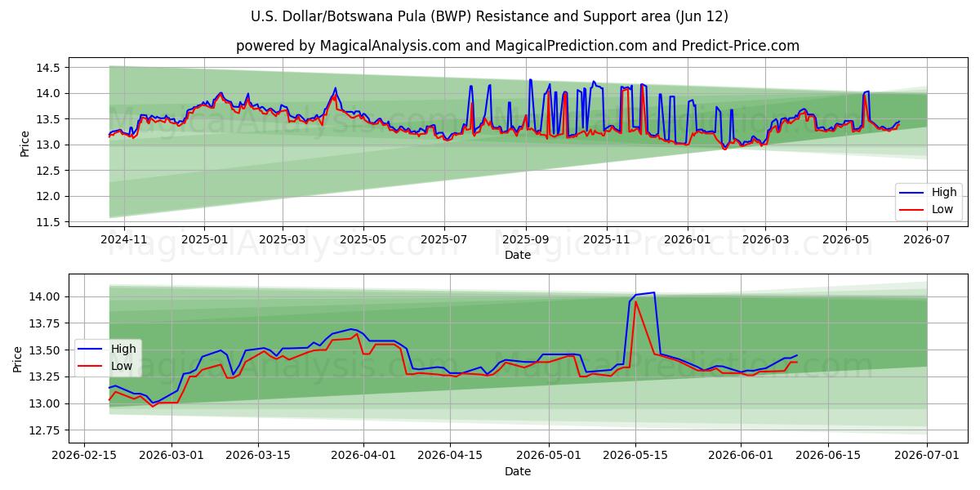Click the 13.50 tick on lower chart
This screenshot has height=490, width=980.
coord(46,350)
